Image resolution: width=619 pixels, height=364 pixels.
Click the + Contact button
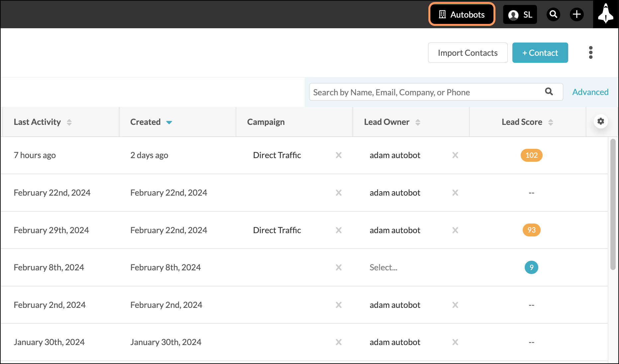click(540, 53)
